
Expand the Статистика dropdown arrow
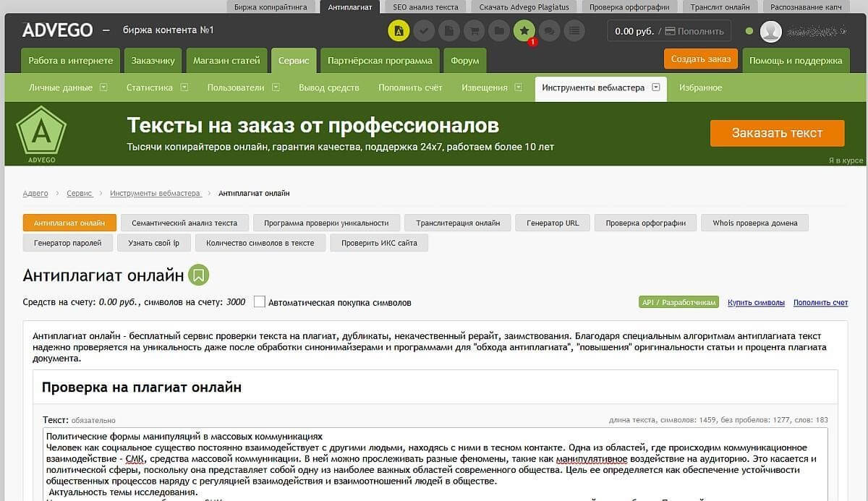184,87
